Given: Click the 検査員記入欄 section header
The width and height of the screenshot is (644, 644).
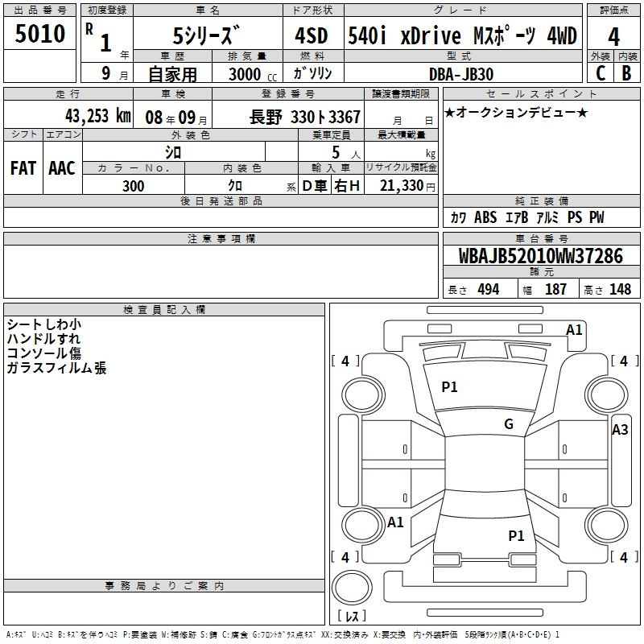Looking at the screenshot, I should (164, 310).
